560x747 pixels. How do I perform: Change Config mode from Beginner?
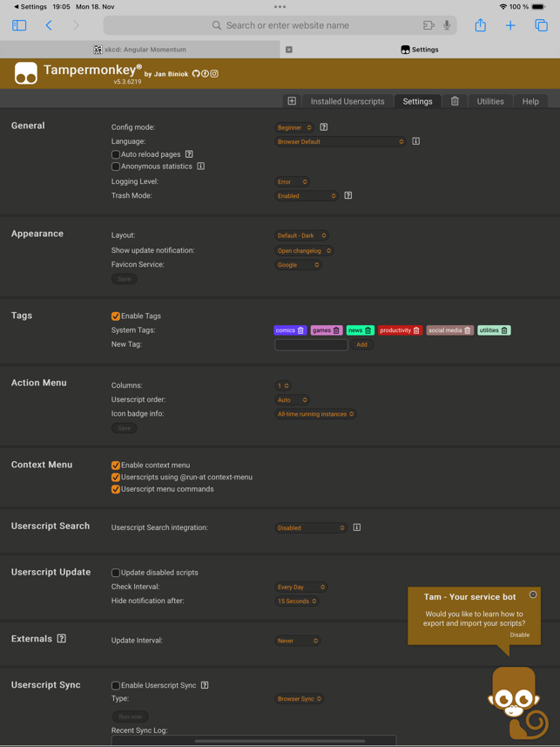click(294, 127)
